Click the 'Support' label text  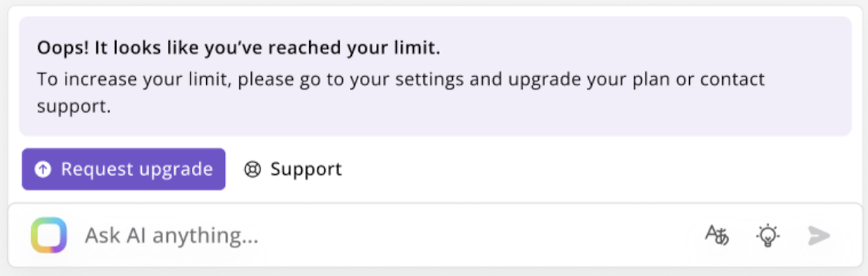point(306,169)
